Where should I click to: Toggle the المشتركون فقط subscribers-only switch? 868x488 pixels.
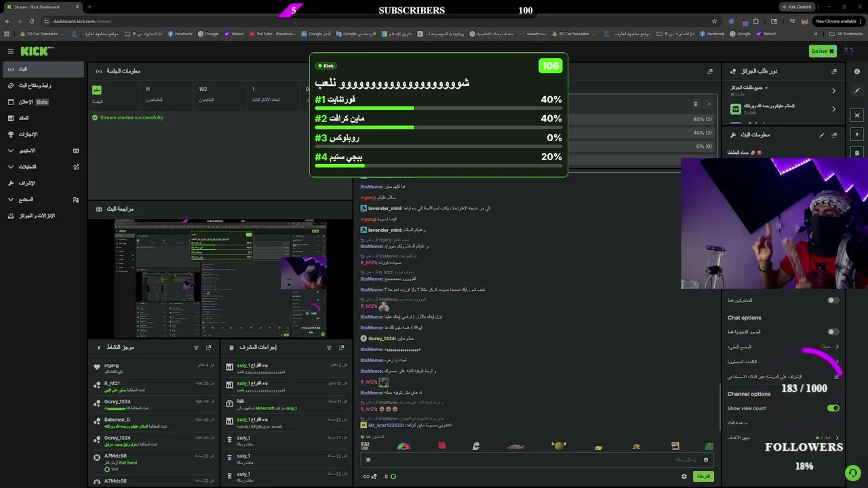[x=833, y=300]
